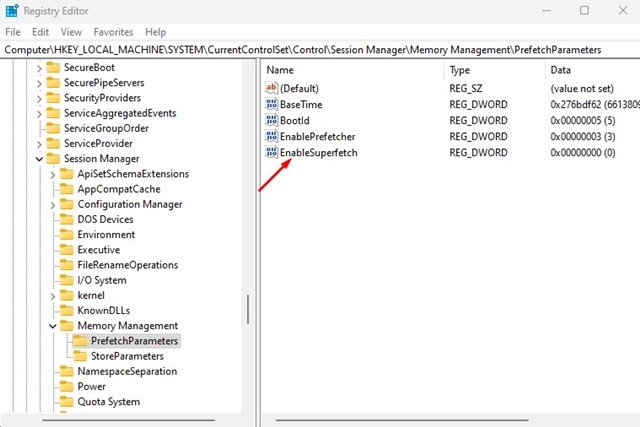Screen dimensions: 640x427
Task: Expand the kernel key
Action: tap(53, 296)
